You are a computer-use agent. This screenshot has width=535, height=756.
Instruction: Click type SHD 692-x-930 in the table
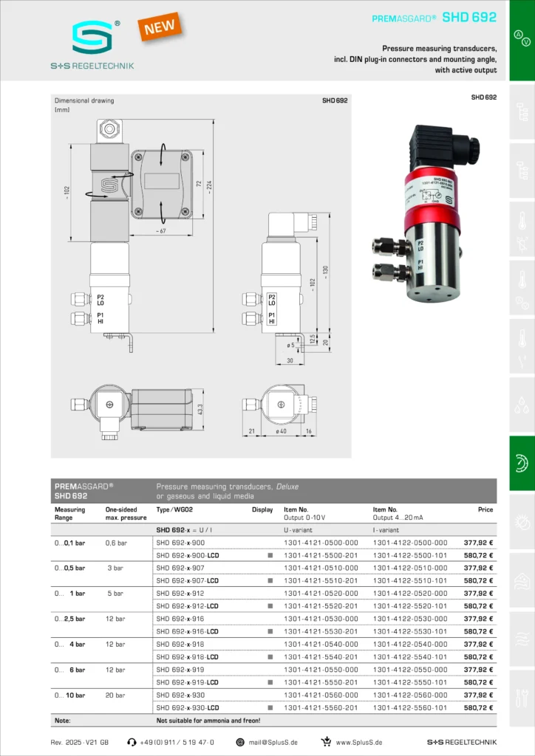point(180,695)
